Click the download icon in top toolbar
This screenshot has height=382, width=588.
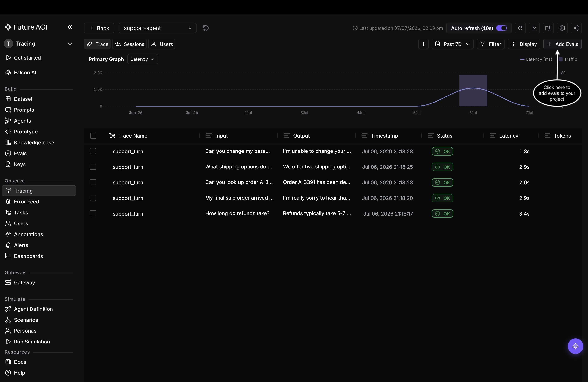pyautogui.click(x=534, y=28)
